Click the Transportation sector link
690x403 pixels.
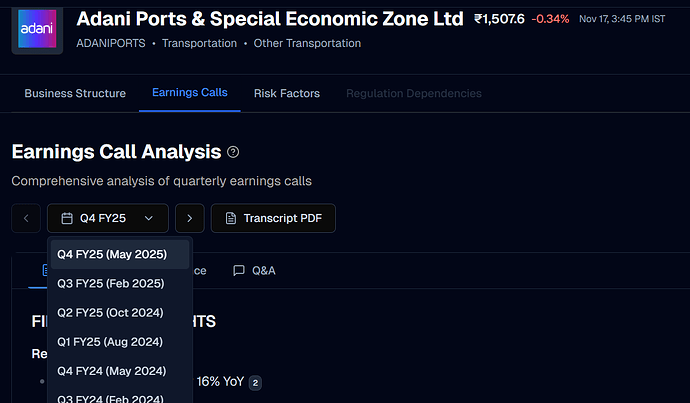pyautogui.click(x=199, y=44)
